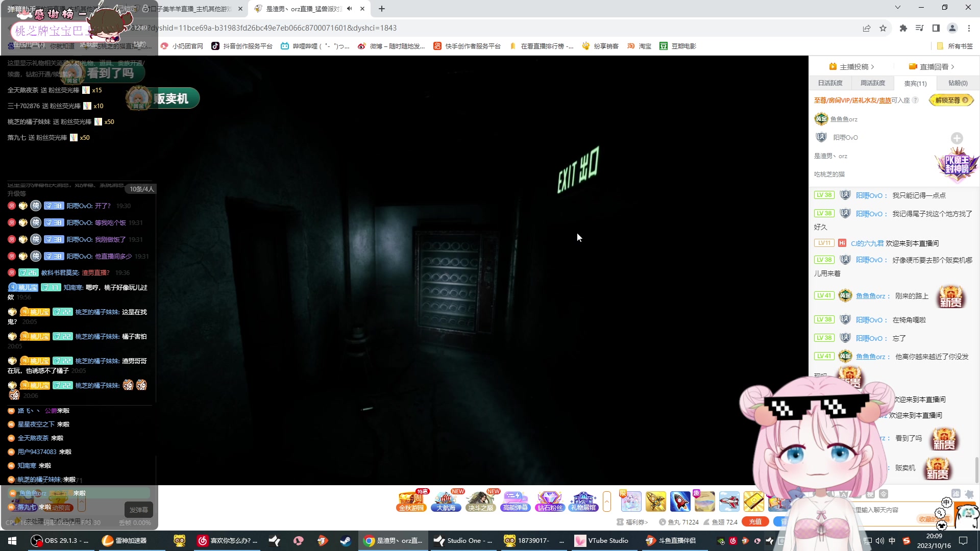Open the 所有书签 bookmarks folder
Image resolution: width=980 pixels, height=551 pixels.
tap(955, 46)
